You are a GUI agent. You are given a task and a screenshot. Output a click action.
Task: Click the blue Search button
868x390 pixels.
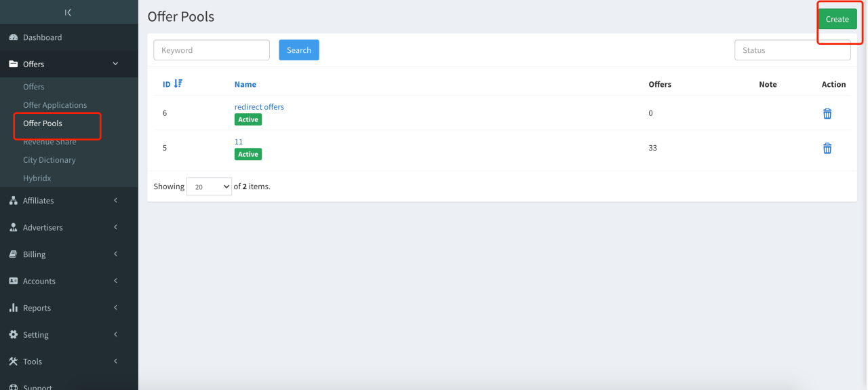pyautogui.click(x=299, y=50)
